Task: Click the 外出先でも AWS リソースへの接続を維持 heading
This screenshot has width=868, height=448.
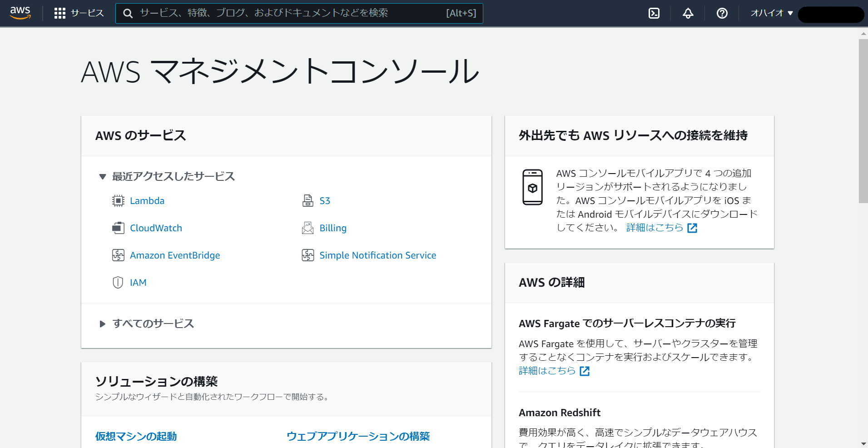Action: click(633, 135)
